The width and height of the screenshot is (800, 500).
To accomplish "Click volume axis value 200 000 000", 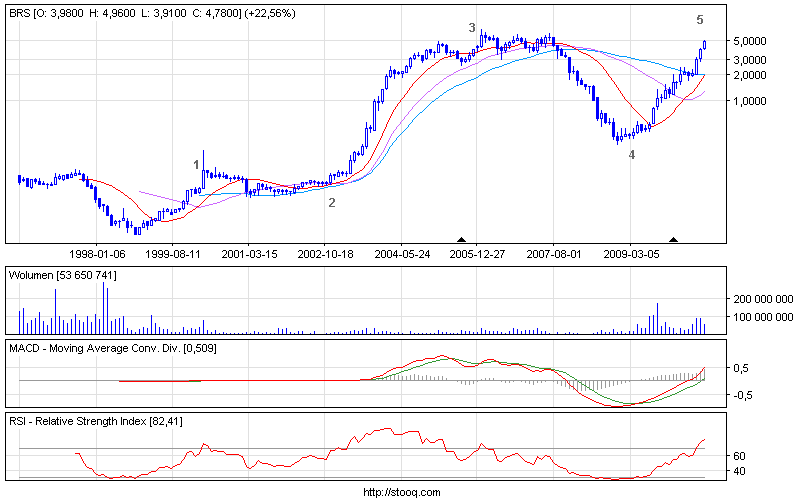I will click(x=763, y=299).
